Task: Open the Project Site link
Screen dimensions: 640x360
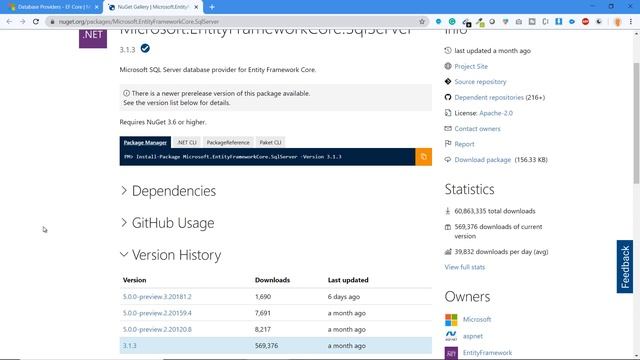Action: pos(471,66)
